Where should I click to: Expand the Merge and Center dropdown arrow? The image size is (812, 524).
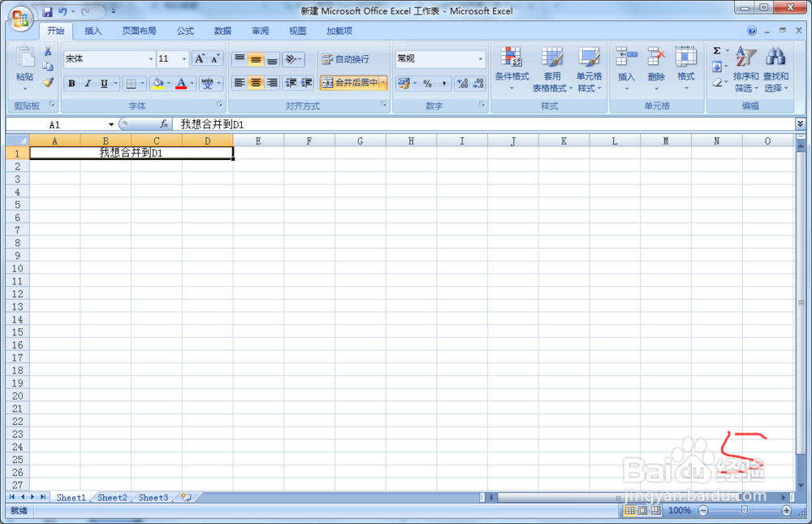click(x=383, y=83)
